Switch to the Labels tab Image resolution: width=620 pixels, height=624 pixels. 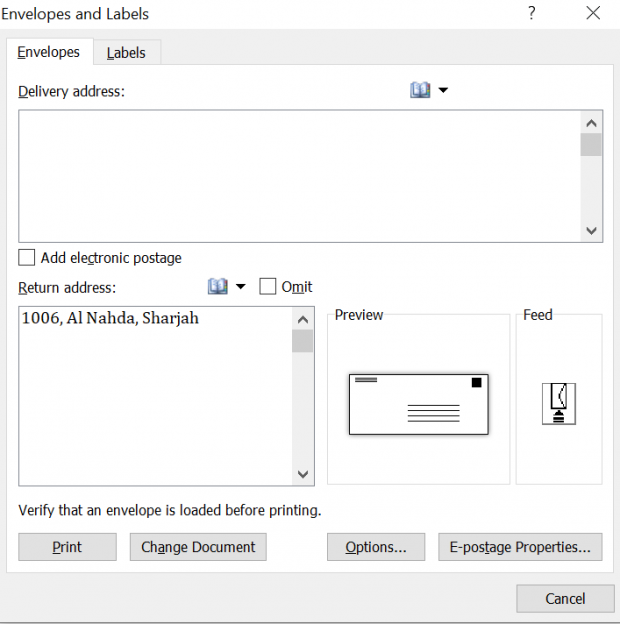pos(126,53)
